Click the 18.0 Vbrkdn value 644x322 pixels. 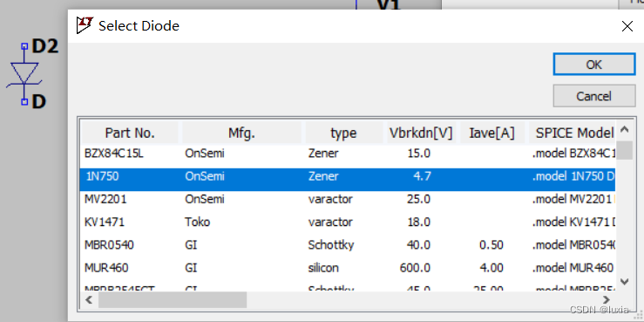coord(418,223)
